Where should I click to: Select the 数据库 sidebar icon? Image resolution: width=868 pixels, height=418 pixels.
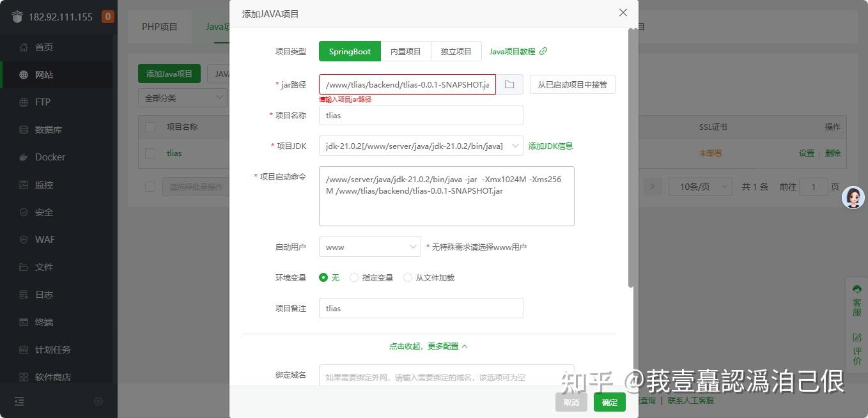tap(40, 129)
